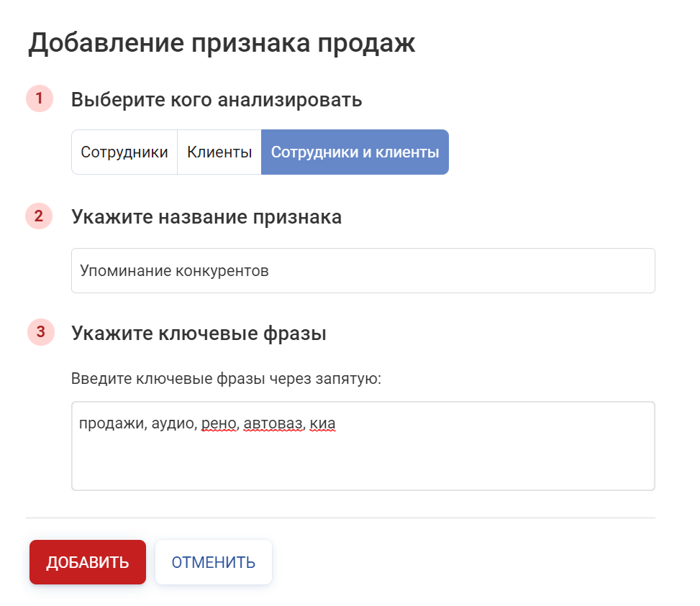Click the Добавление признака продаж title
Image resolution: width=700 pixels, height=606 pixels.
point(222,43)
